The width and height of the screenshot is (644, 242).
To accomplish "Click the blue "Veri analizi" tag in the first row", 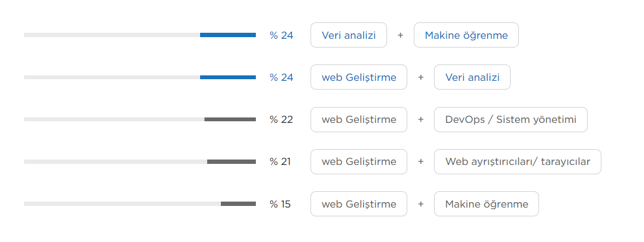I will coord(349,36).
